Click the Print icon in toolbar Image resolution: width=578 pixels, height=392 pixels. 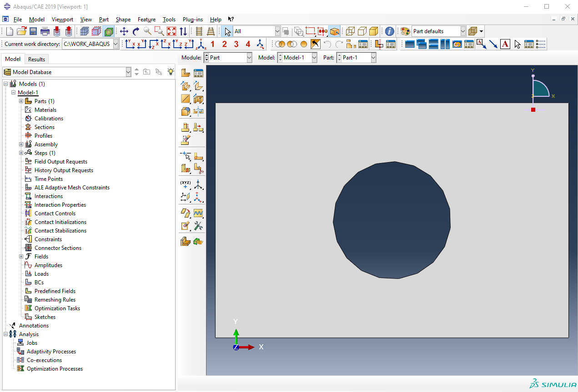point(45,31)
